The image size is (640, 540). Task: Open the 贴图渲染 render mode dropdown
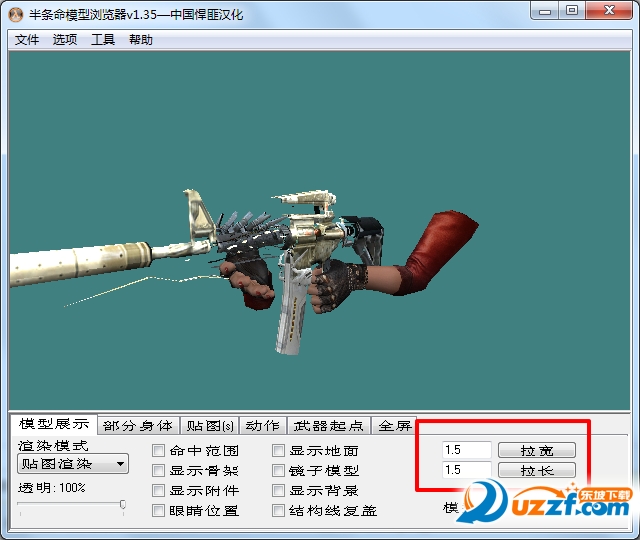click(73, 464)
